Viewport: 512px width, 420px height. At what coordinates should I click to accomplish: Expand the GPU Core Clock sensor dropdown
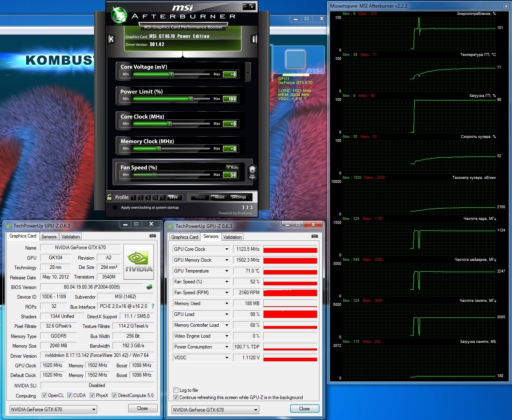coord(227,249)
